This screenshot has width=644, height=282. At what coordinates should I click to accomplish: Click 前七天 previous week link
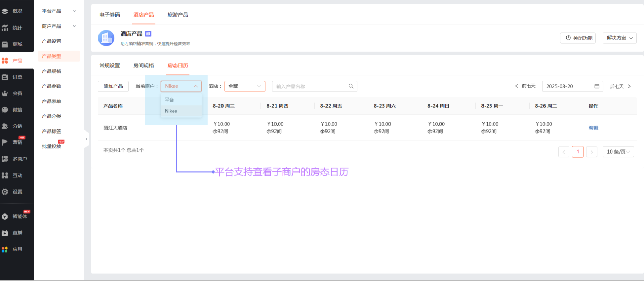525,86
